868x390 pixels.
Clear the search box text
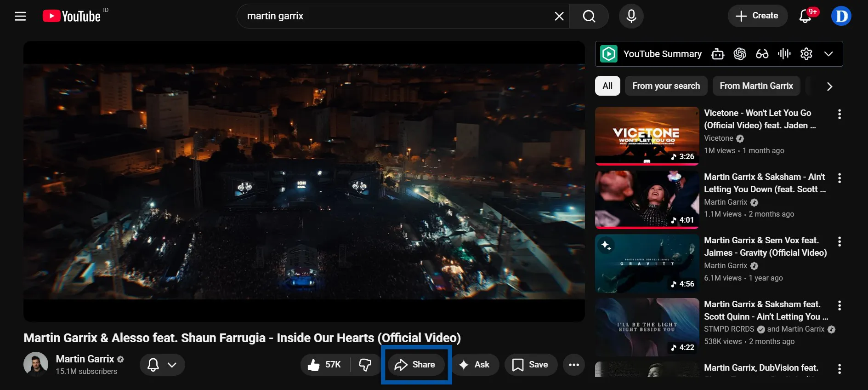pos(559,16)
